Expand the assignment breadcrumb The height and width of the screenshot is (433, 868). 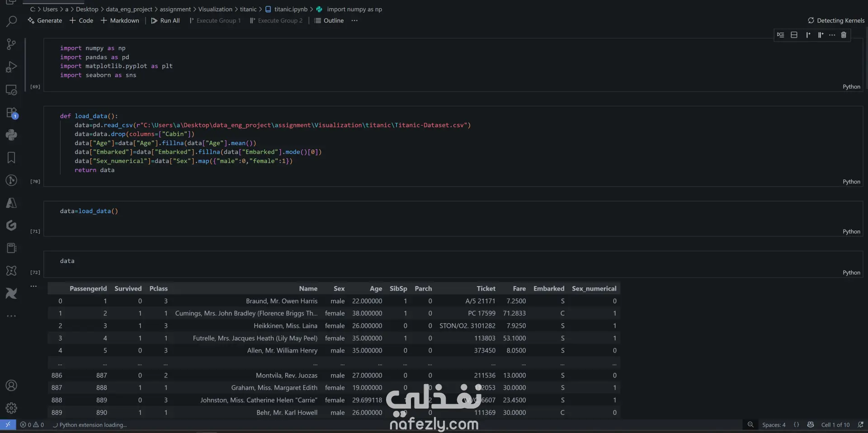175,9
